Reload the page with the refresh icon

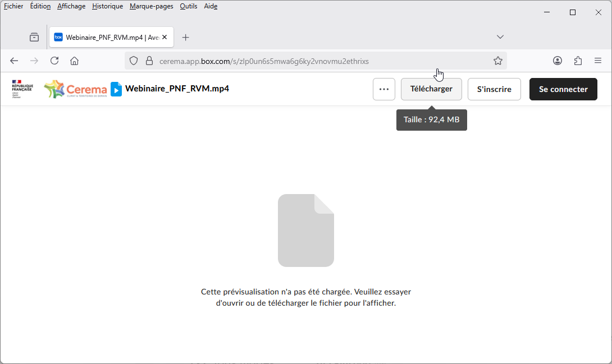[x=54, y=61]
